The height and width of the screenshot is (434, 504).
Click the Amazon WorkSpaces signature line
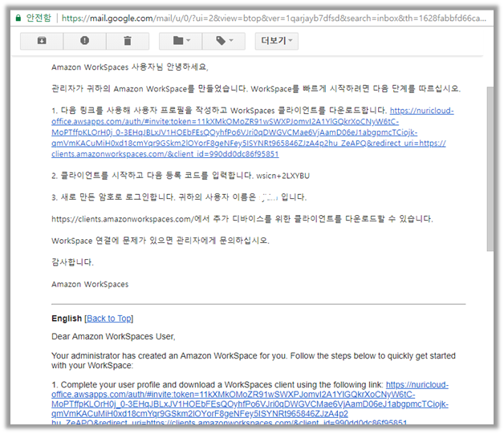(x=90, y=284)
